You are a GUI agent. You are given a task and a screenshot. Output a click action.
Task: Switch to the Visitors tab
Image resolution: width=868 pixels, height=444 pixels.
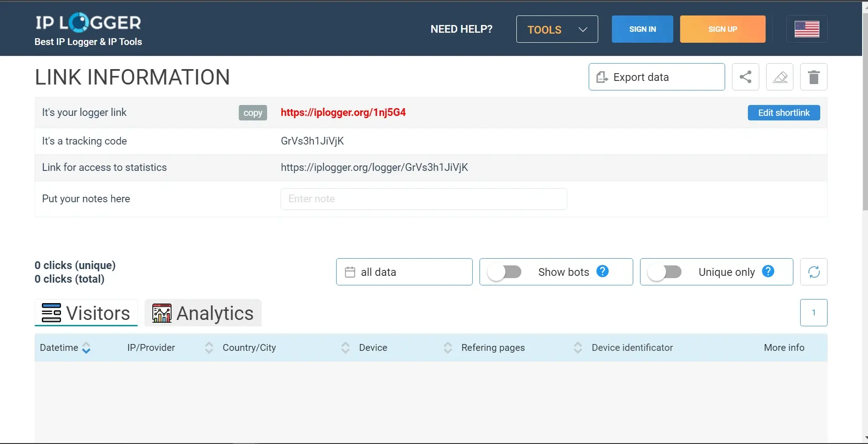86,313
